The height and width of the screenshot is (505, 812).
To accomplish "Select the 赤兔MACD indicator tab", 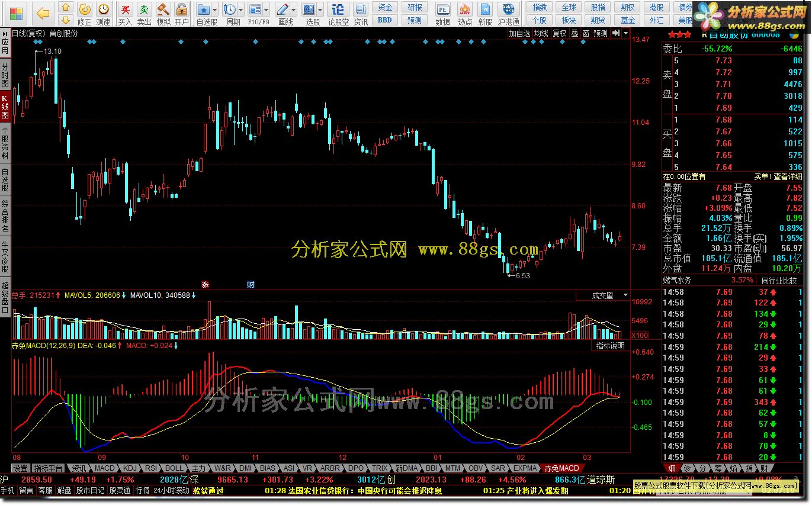I will click(x=562, y=468).
